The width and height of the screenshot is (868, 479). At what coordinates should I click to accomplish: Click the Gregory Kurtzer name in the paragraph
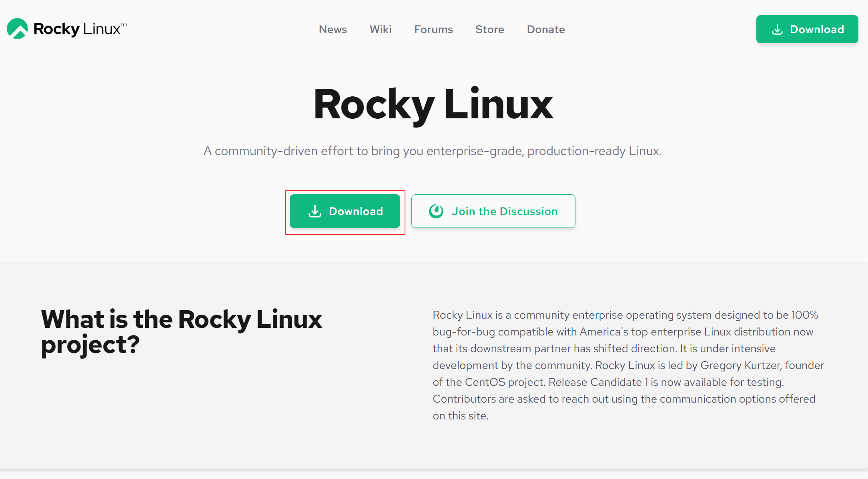tap(740, 365)
